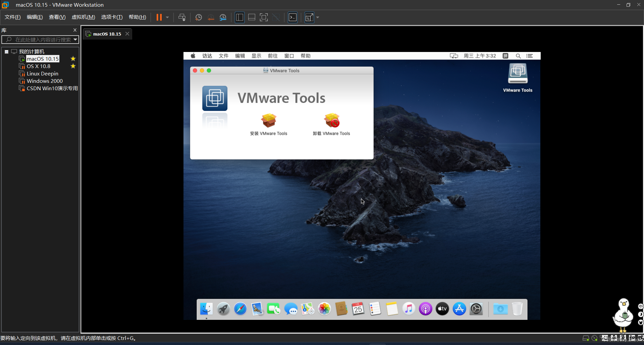
Task: Open the stretch mode dropdown arrow
Action: 318,17
